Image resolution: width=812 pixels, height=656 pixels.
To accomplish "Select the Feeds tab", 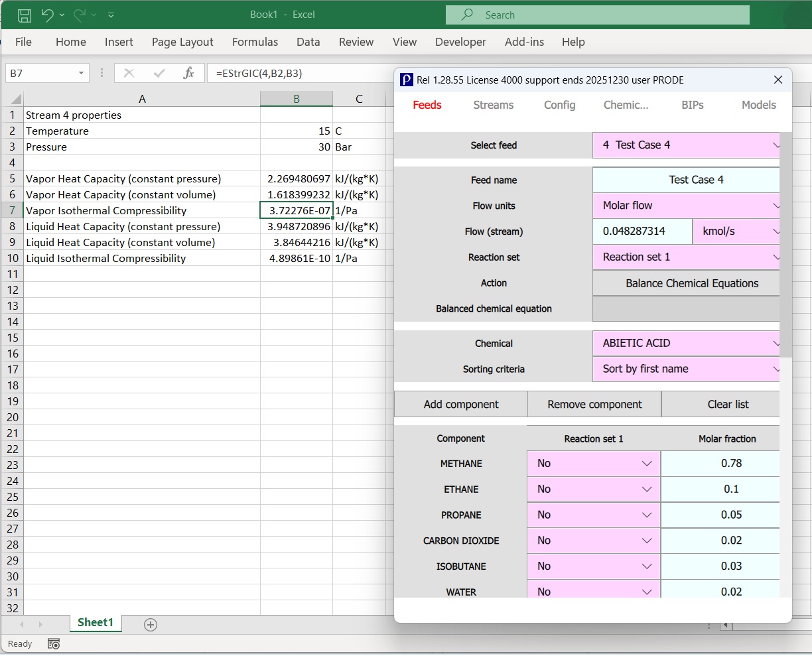I will tap(427, 105).
